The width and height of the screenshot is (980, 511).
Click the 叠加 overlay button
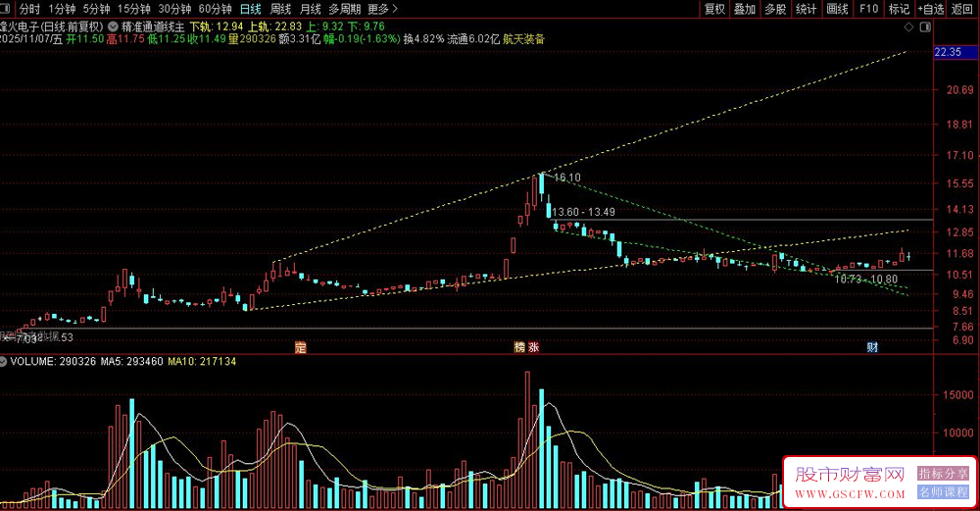(745, 10)
